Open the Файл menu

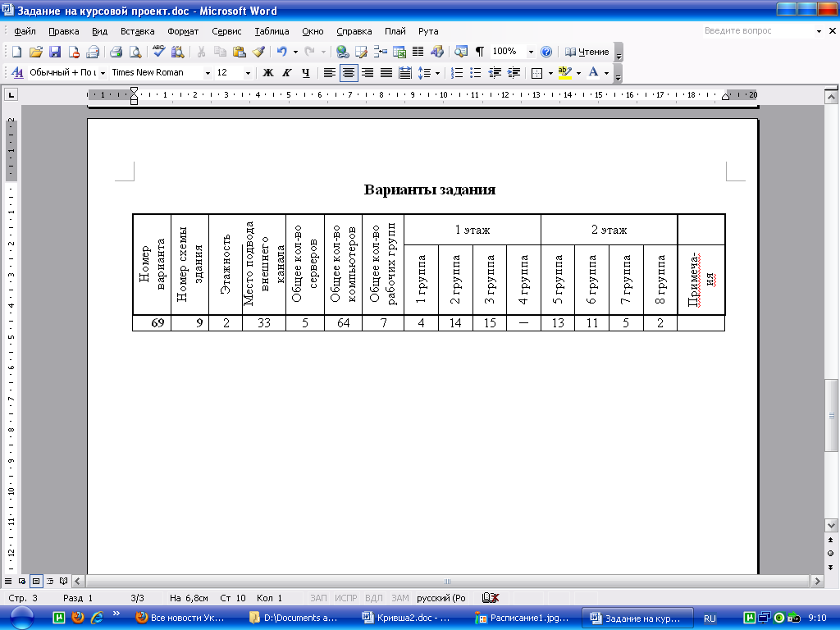25,32
